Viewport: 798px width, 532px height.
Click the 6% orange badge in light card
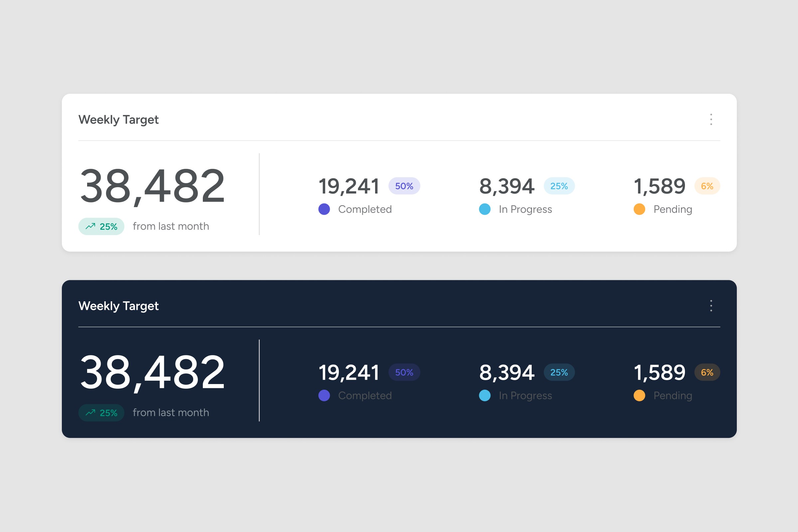coord(707,186)
